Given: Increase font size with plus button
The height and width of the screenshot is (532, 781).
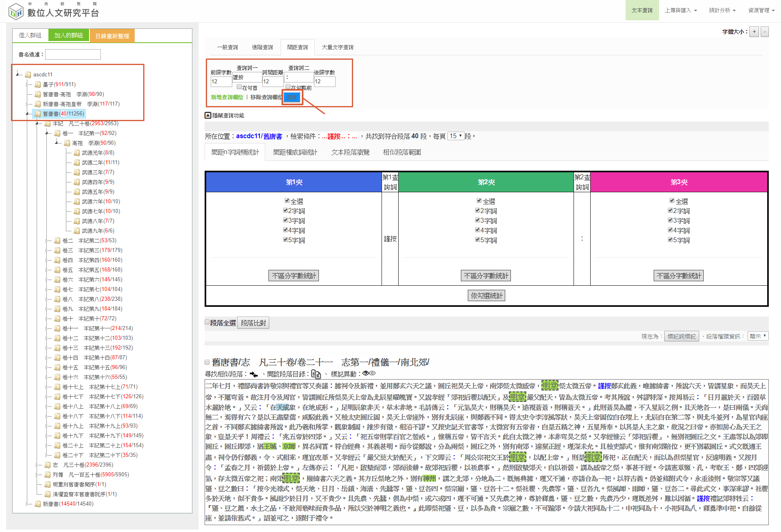Looking at the screenshot, I should [754, 32].
